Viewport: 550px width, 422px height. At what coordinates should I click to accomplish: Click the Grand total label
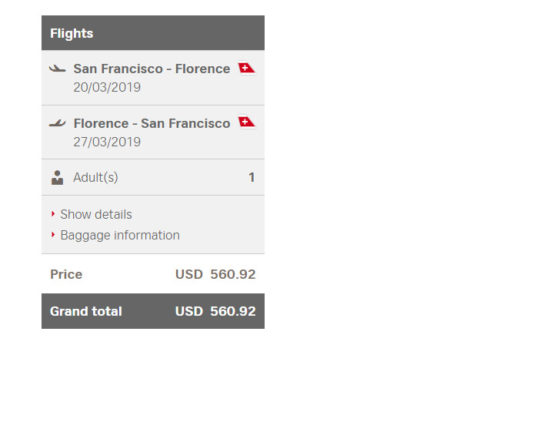(x=86, y=311)
